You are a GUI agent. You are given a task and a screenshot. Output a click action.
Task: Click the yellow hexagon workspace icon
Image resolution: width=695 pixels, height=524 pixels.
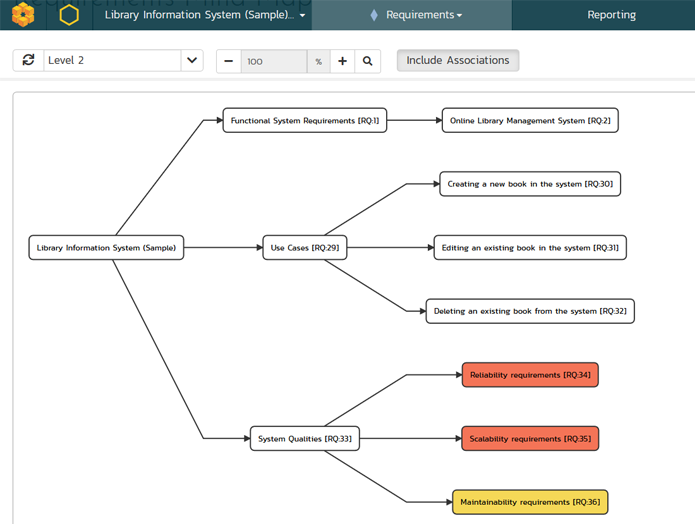tap(68, 15)
